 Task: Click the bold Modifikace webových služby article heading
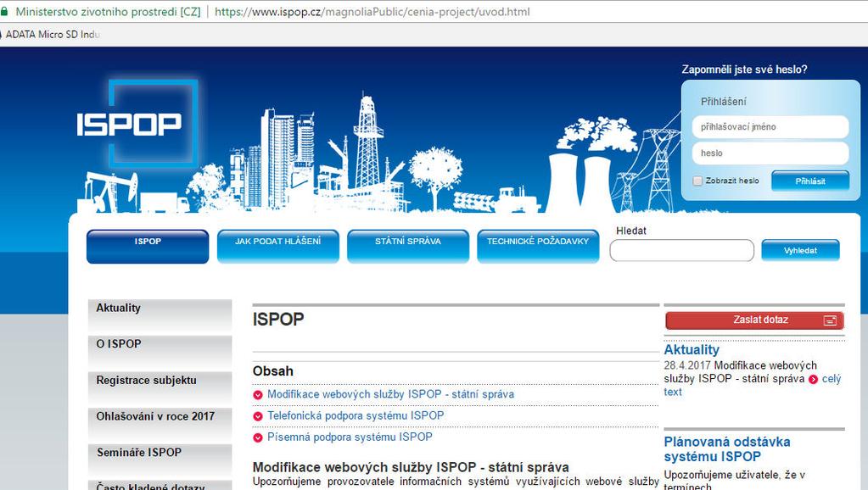411,467
